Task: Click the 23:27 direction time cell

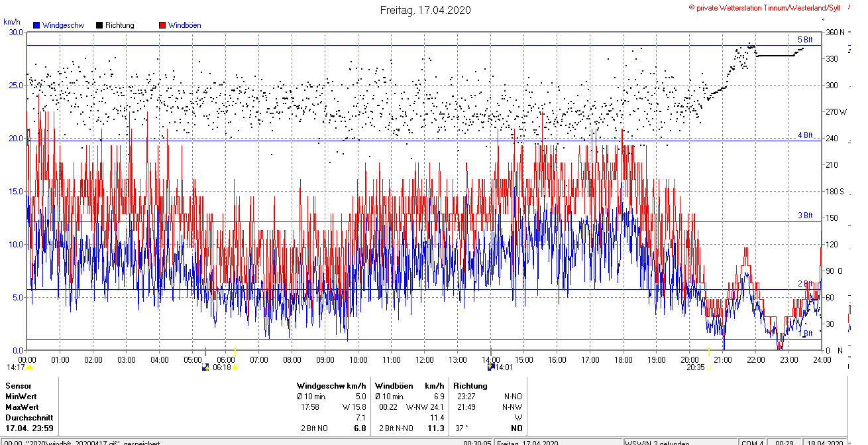Action: [466, 397]
